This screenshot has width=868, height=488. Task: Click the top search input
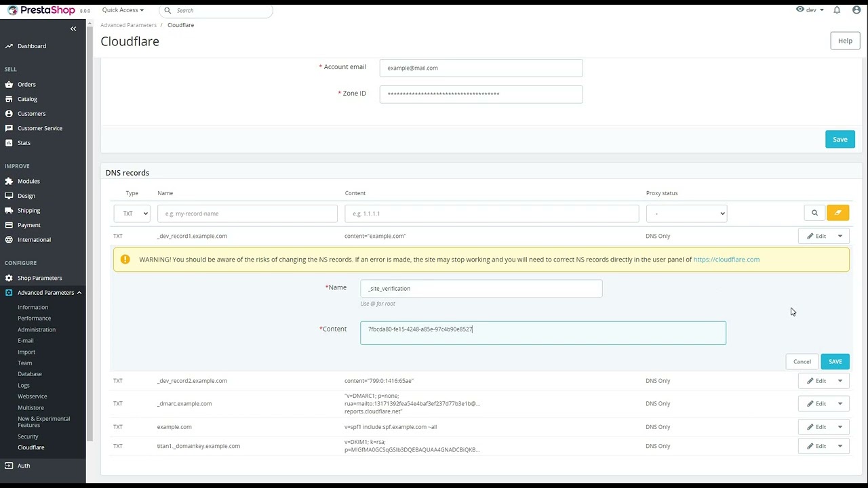(x=216, y=10)
